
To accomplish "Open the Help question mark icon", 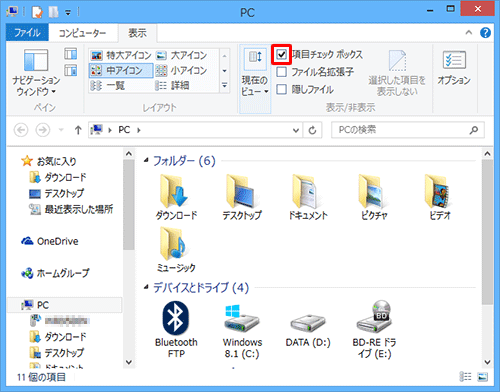I will tap(485, 33).
